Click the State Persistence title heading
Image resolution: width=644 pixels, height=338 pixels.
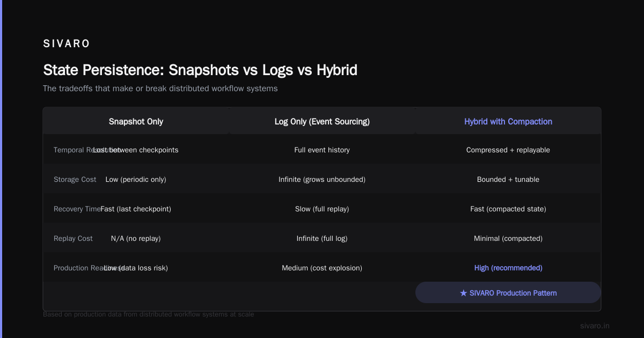coord(200,70)
